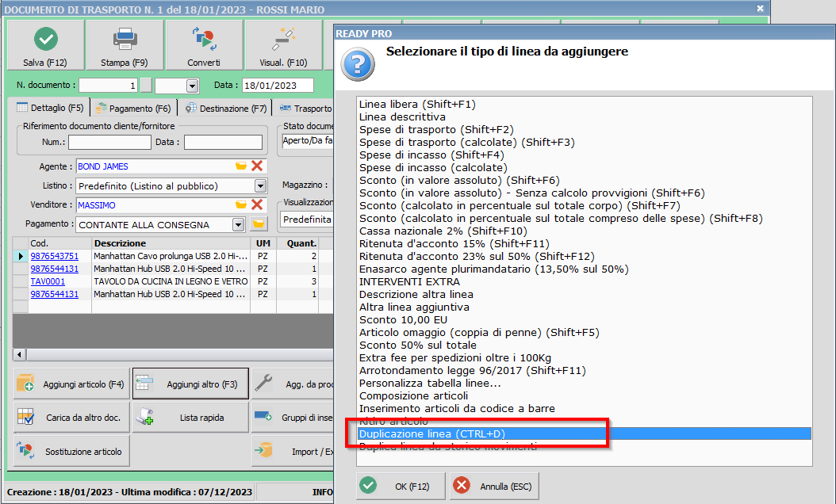Select Arrotondamento legge 96/2017 entry
This screenshot has width=836, height=504.
(473, 370)
